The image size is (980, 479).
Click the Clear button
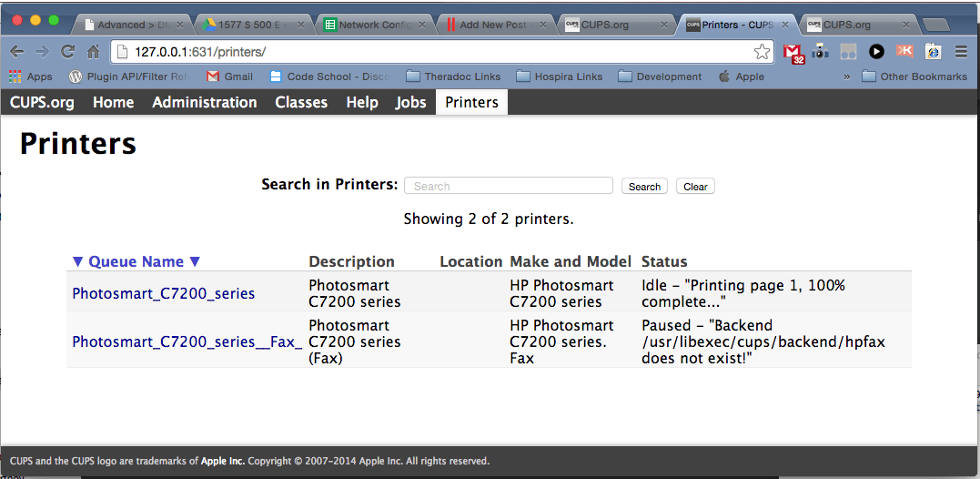point(695,187)
